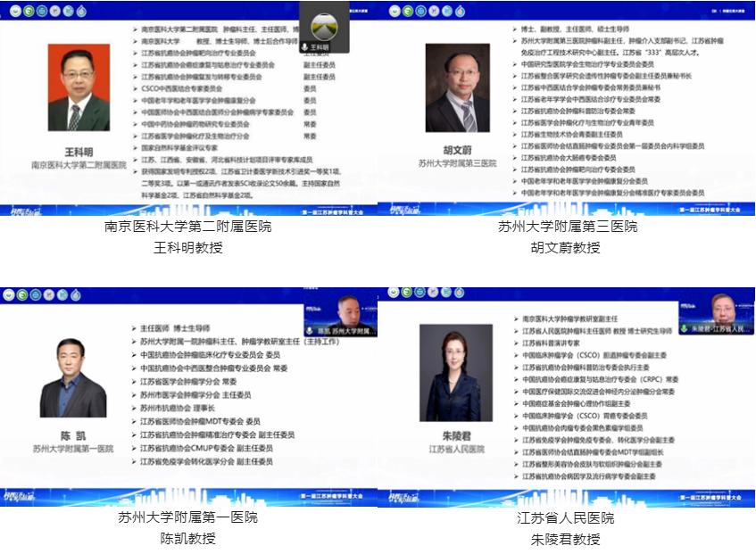Image resolution: width=756 pixels, height=554 pixels.
Task: Click bullet '苏州市医学会肿瘤学分会 主任委员'
Action: point(195,395)
